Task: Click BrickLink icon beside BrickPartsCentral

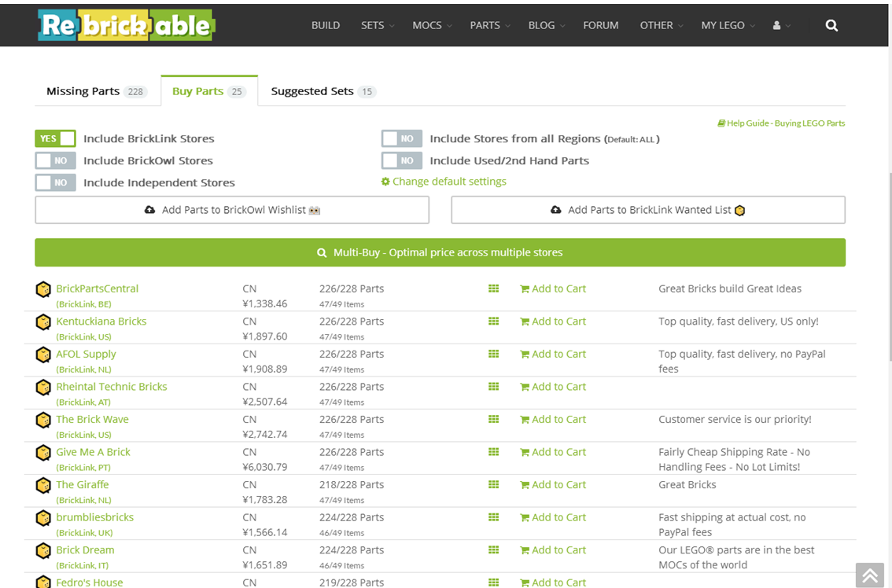Action: pyautogui.click(x=43, y=289)
